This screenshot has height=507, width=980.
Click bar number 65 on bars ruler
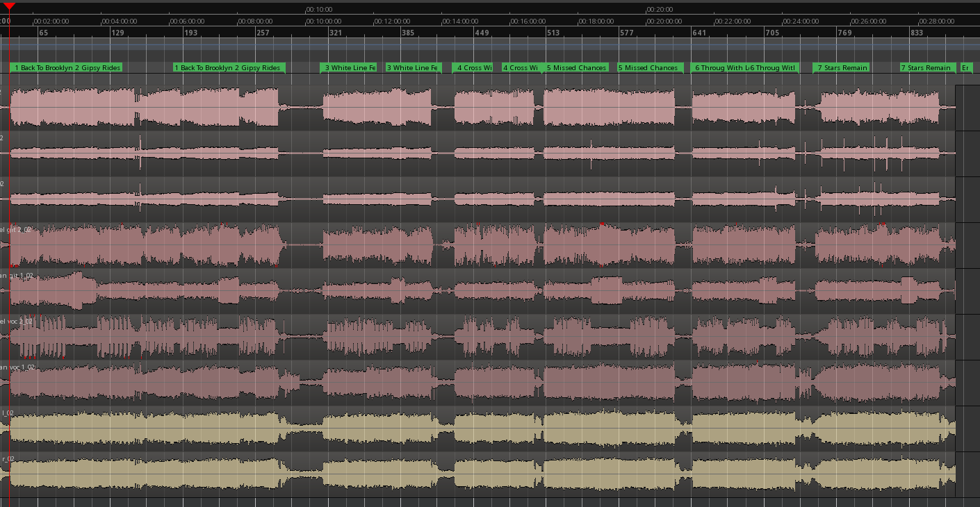click(43, 33)
